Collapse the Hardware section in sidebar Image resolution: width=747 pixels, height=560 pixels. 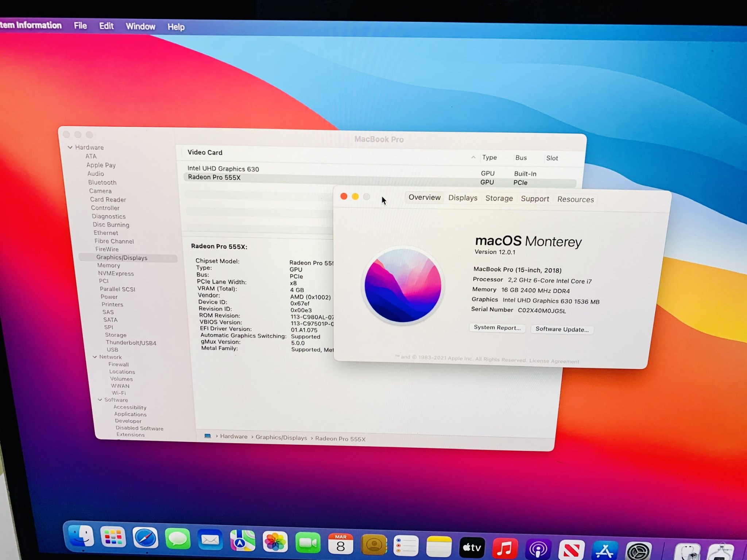(x=70, y=147)
